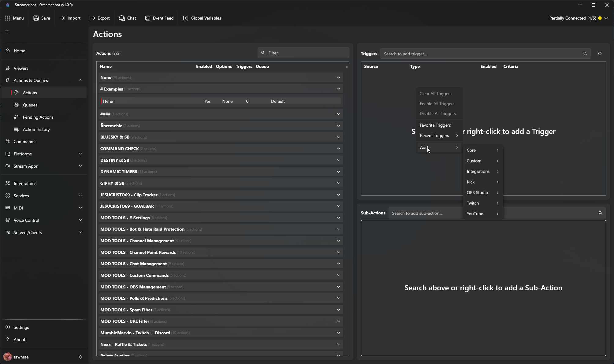
Task: Open Global Variables
Action: click(x=202, y=18)
